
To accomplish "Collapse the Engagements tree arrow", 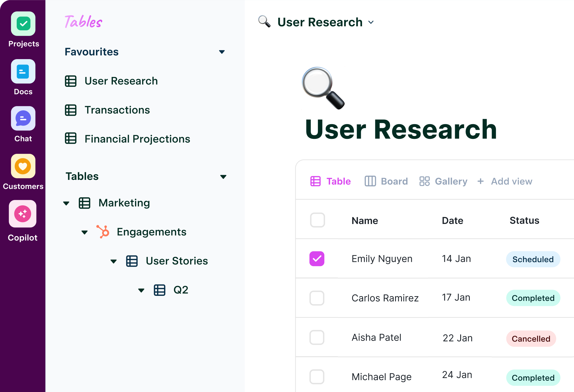I will pos(85,232).
